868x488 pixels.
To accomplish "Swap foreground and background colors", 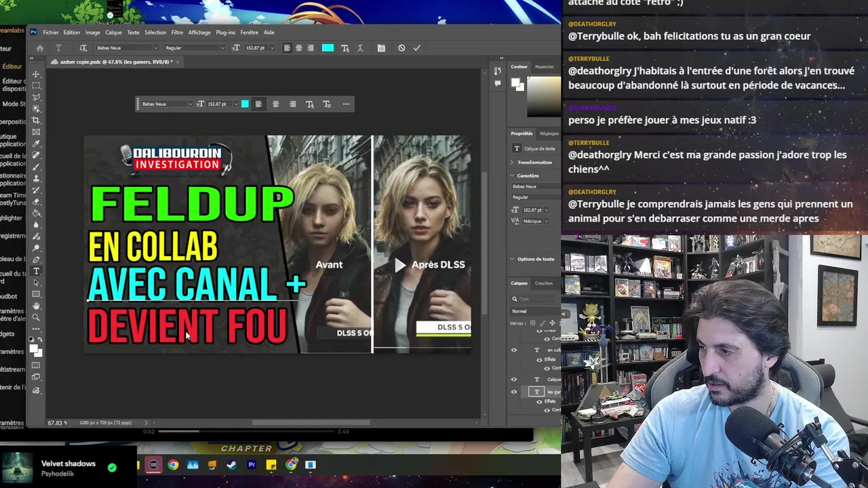I will click(40, 340).
